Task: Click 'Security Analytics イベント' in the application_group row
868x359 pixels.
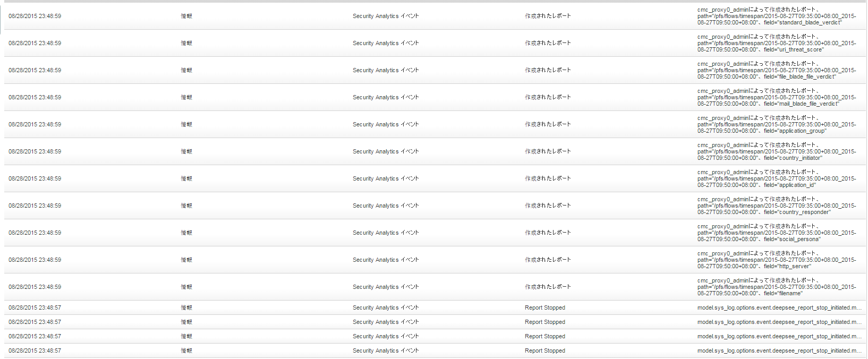Action: coord(386,124)
